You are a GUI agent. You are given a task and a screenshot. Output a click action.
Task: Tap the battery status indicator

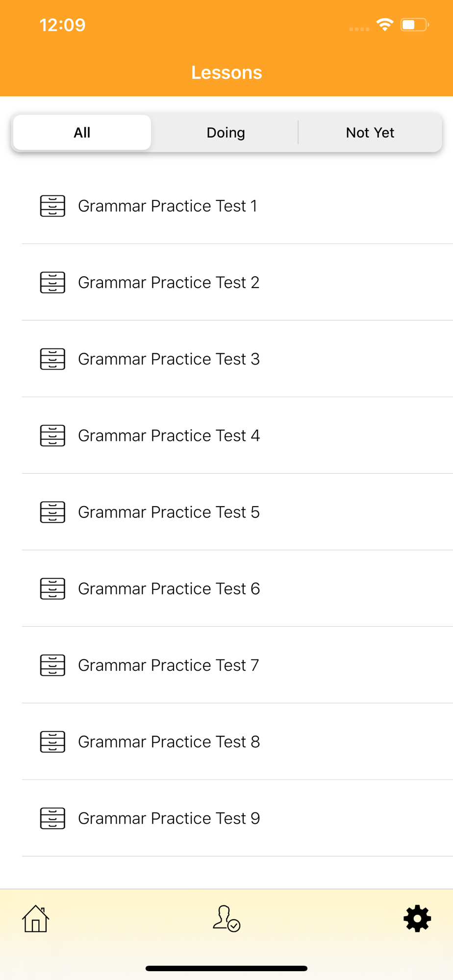point(415,24)
